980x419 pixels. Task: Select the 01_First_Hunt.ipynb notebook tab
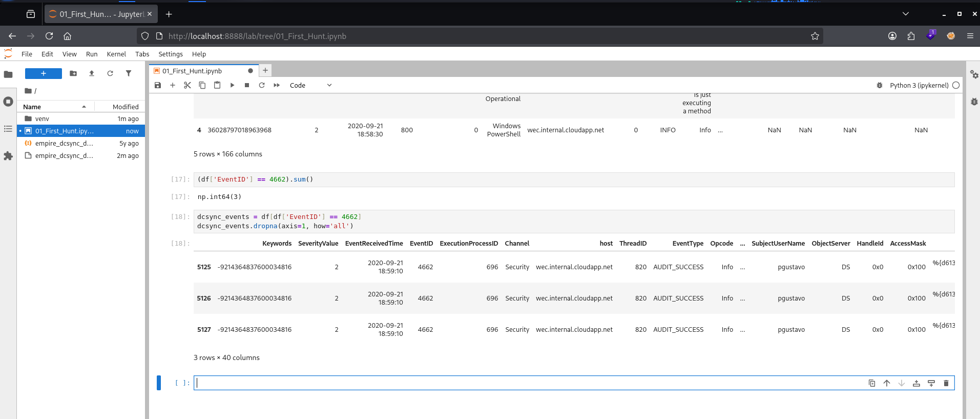203,71
